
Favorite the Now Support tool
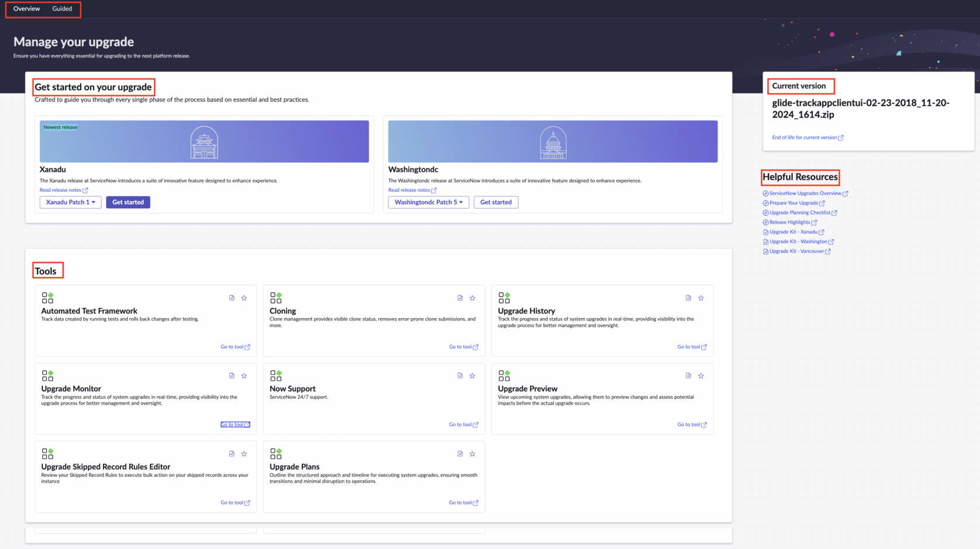pyautogui.click(x=472, y=376)
